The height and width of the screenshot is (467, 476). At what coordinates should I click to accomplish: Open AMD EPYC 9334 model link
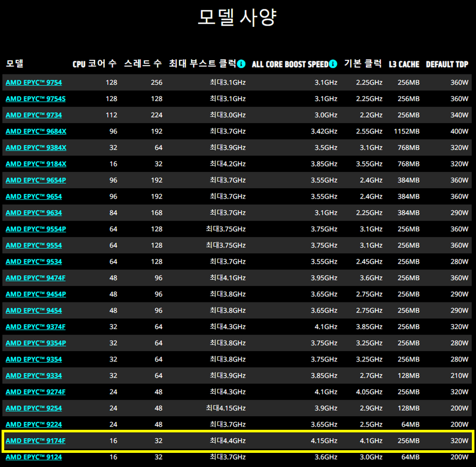pyautogui.click(x=34, y=376)
